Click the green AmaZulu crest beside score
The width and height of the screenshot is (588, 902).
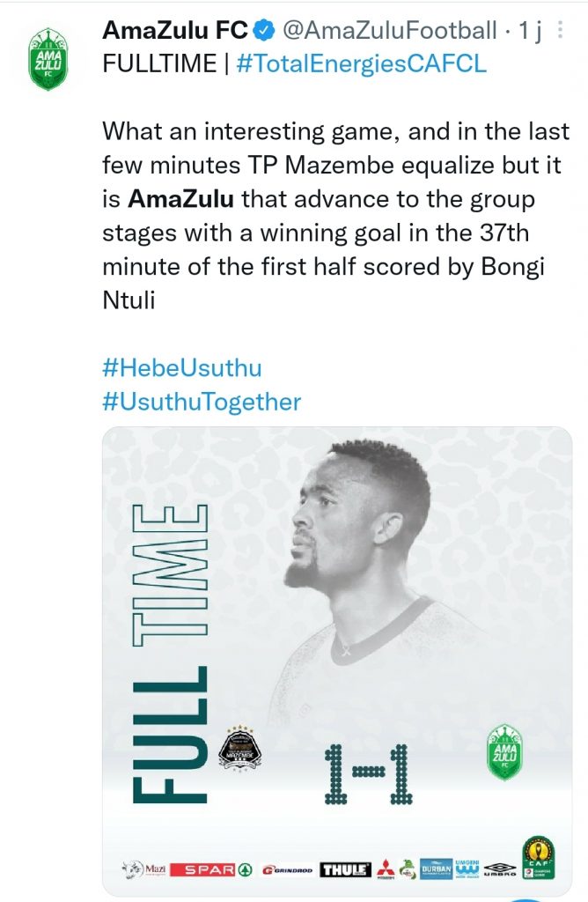click(505, 751)
